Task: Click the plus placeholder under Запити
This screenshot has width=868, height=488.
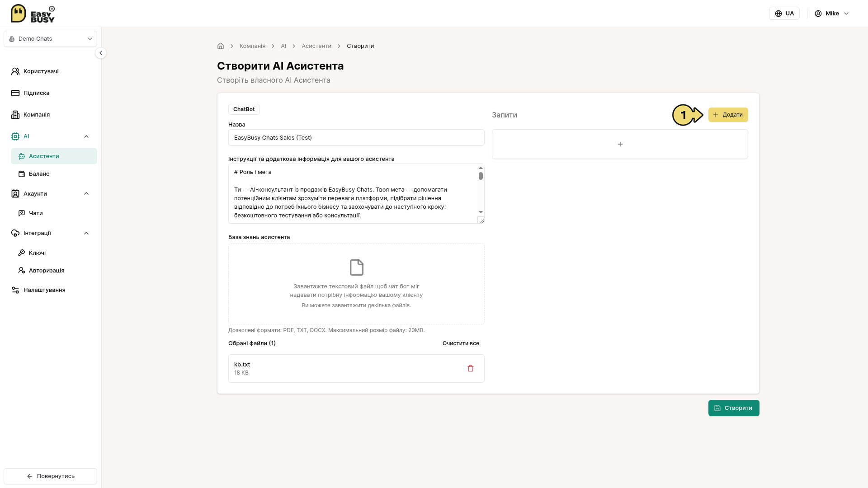Action: click(620, 144)
